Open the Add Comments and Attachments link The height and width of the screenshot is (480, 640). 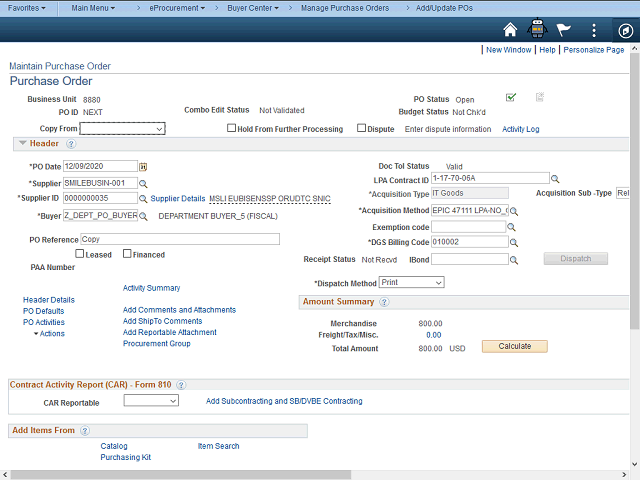coord(179,310)
